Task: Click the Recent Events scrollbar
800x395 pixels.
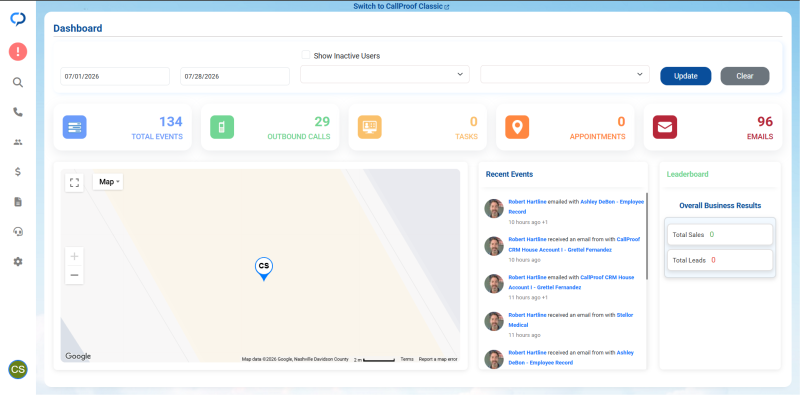Action: (x=647, y=236)
